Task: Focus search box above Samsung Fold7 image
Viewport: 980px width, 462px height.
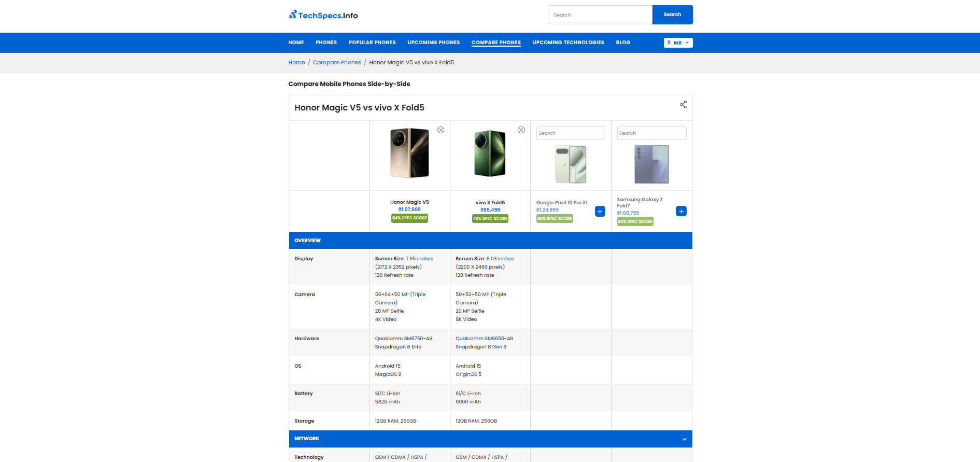Action: coord(651,133)
